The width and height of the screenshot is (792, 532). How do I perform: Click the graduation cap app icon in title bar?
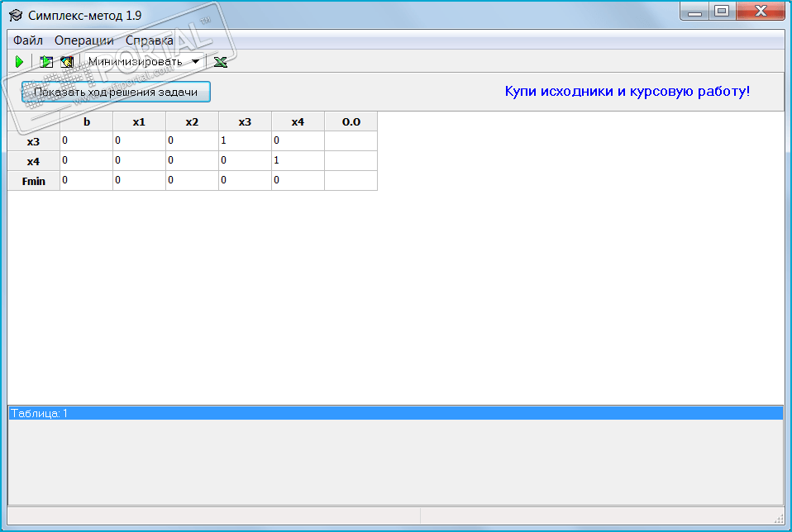point(16,15)
